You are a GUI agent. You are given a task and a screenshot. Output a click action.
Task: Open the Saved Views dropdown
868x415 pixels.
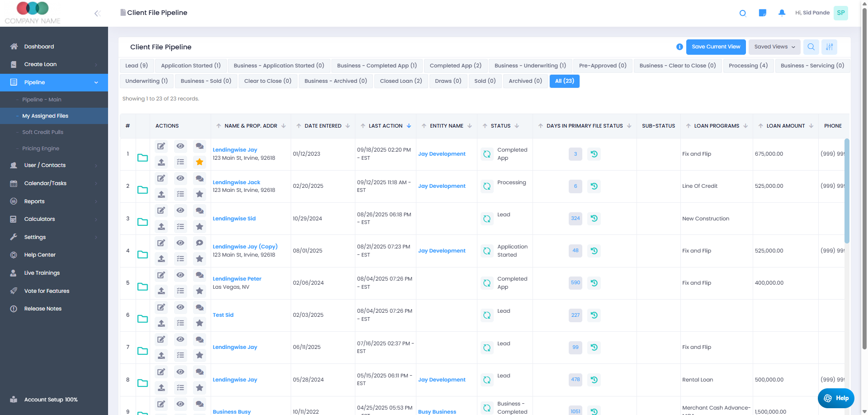coord(774,47)
